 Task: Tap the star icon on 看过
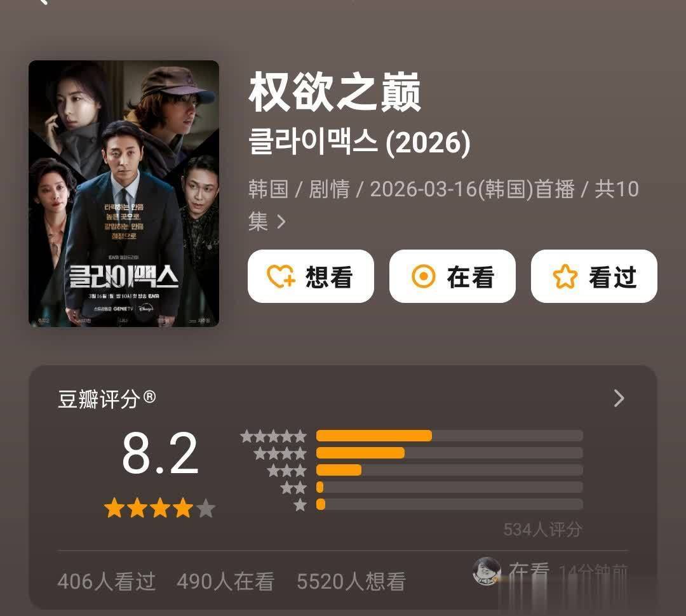[565, 277]
